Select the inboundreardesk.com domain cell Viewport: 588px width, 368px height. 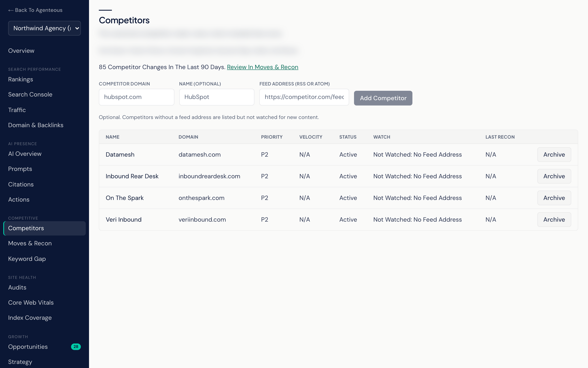209,176
